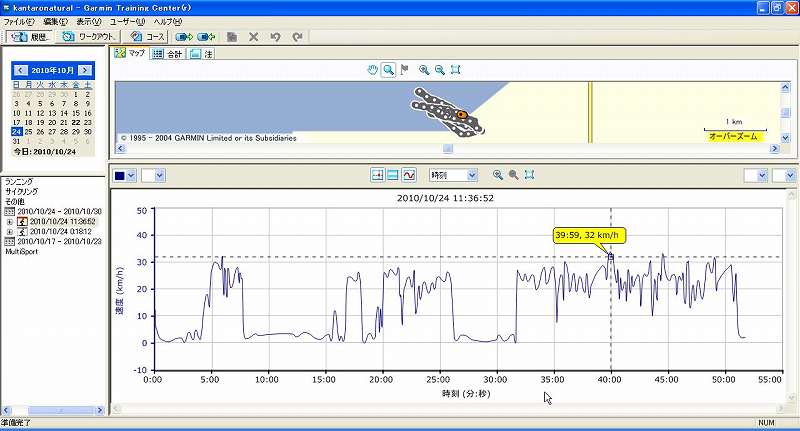The height and width of the screenshot is (431, 800).
Task: Click the orange position marker on map
Action: coord(462,115)
